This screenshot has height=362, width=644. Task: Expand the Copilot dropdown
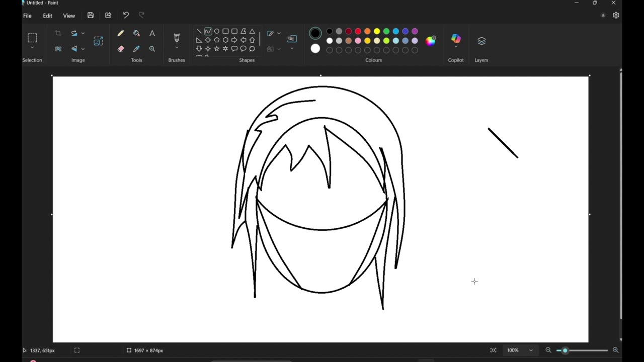tap(456, 47)
